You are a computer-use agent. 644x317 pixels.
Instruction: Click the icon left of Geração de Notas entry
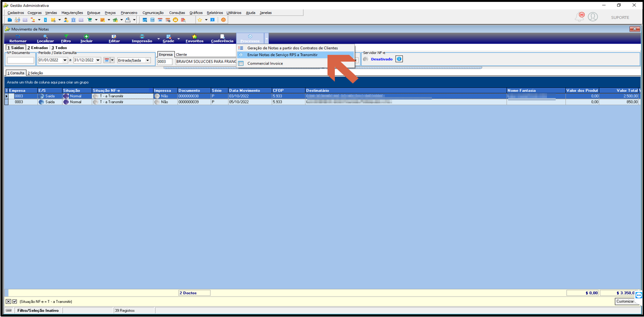point(241,48)
